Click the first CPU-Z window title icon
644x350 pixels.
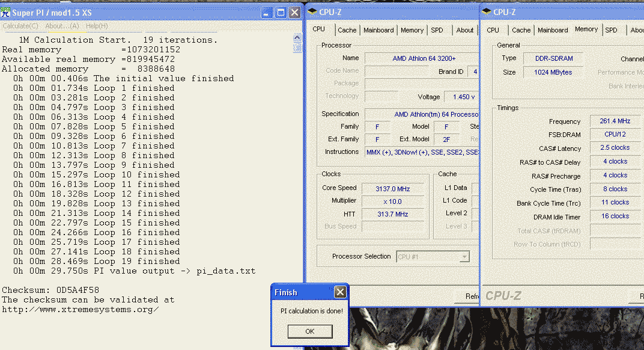pyautogui.click(x=312, y=12)
